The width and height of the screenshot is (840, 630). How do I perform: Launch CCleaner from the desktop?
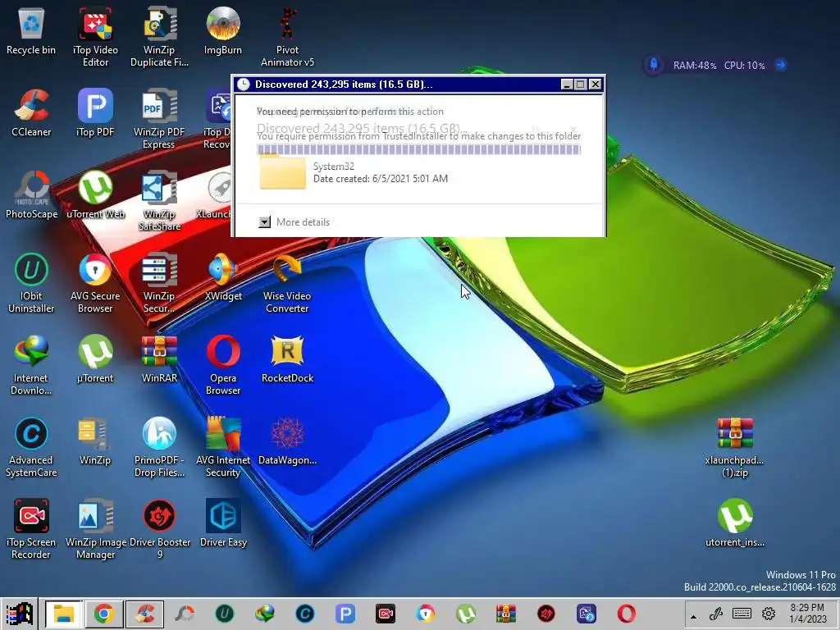[31, 113]
